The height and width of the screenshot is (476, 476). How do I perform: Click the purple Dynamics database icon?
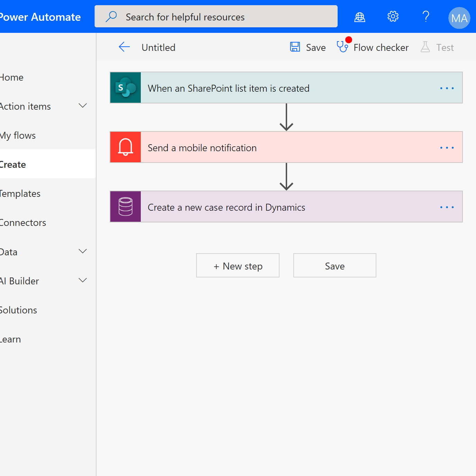(x=126, y=207)
